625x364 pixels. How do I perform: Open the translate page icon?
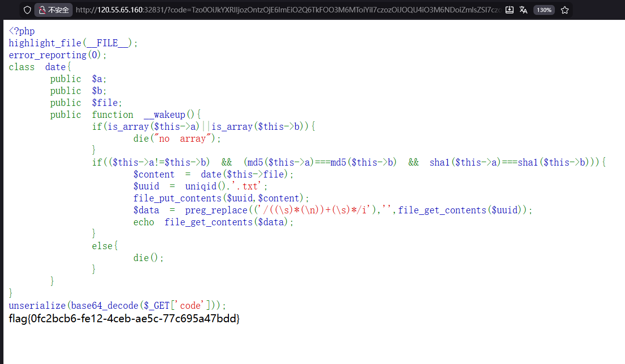[x=523, y=10]
